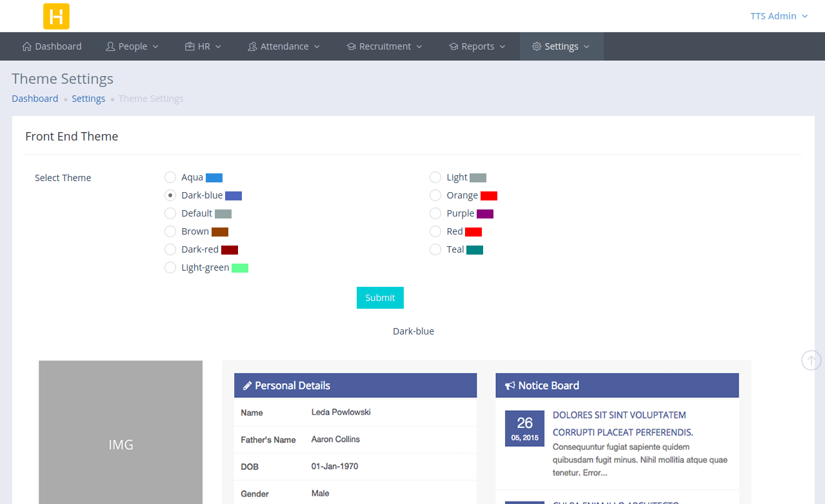Click the Recruitment graduation cap icon
The height and width of the screenshot is (504, 825).
(x=352, y=46)
